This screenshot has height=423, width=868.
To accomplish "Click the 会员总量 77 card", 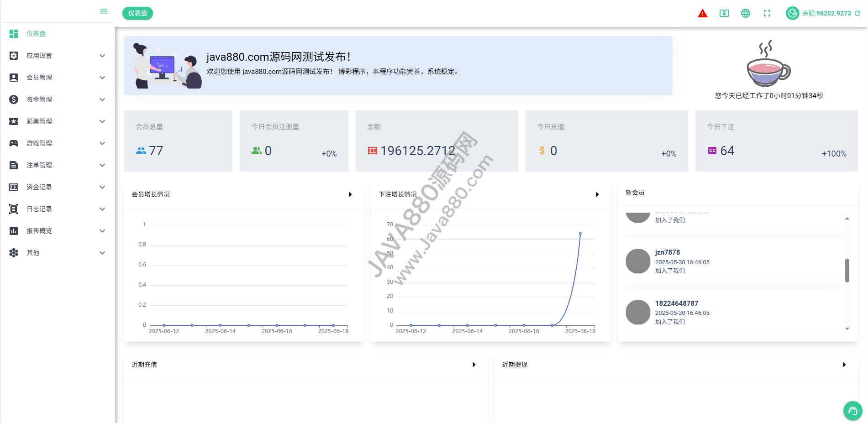I will point(178,141).
